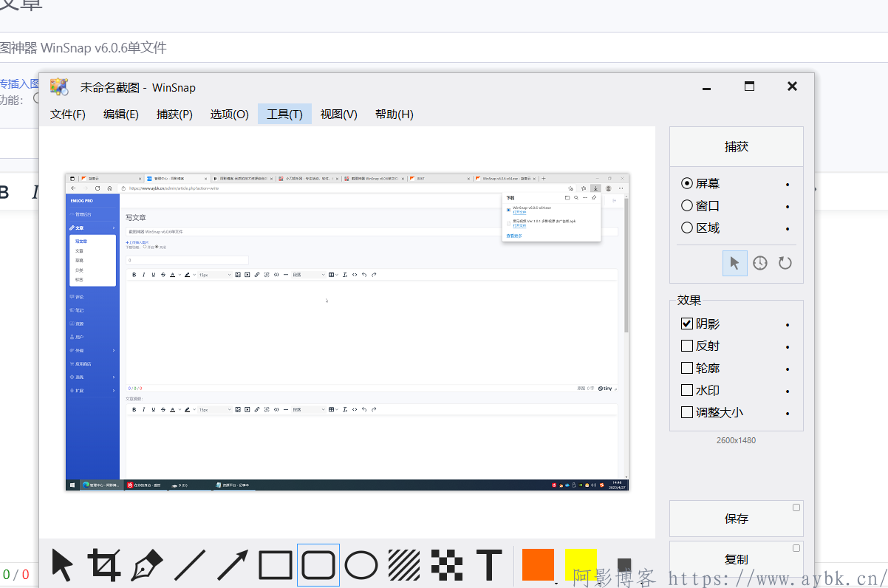This screenshot has height=588, width=888.
Task: Pick the orange color swatch
Action: (537, 565)
